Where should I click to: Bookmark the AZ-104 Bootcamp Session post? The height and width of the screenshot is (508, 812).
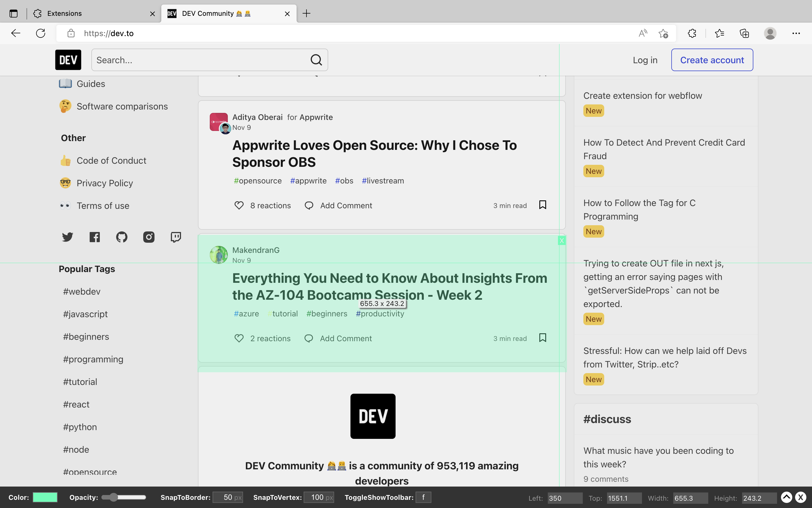coord(542,338)
